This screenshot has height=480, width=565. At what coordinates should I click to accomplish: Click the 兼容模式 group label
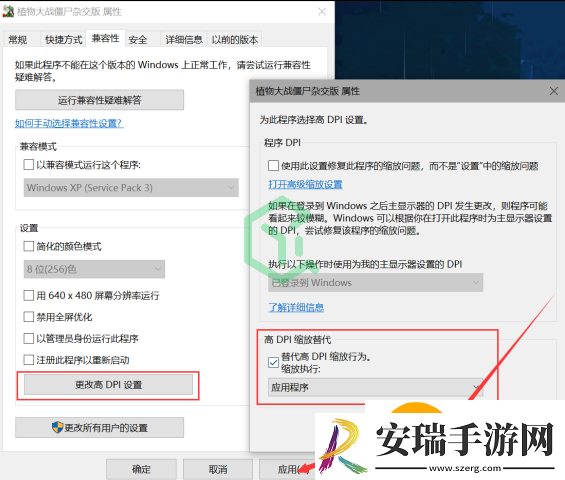[x=38, y=146]
